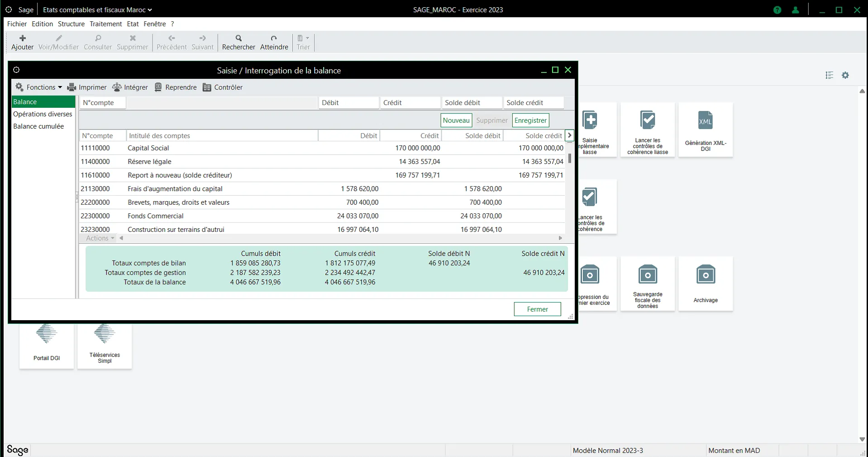
Task: Open the Edition menu
Action: tap(42, 24)
